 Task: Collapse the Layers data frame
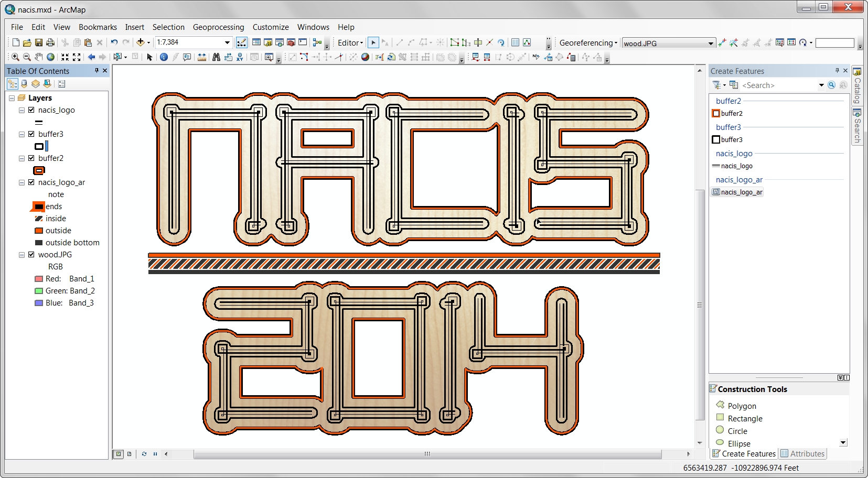coord(12,98)
